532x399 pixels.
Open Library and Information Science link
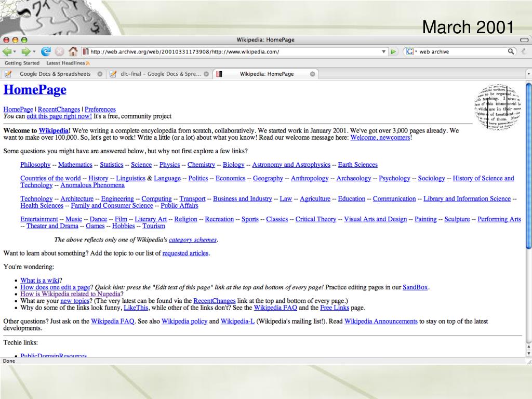point(467,199)
